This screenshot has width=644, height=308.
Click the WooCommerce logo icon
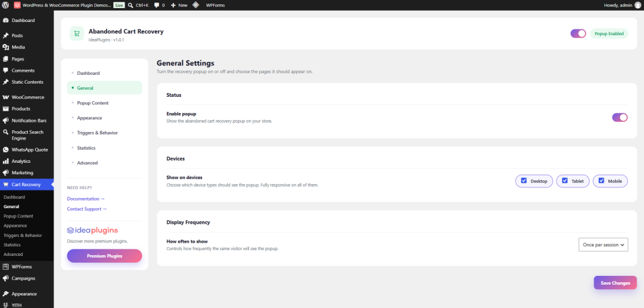6,97
